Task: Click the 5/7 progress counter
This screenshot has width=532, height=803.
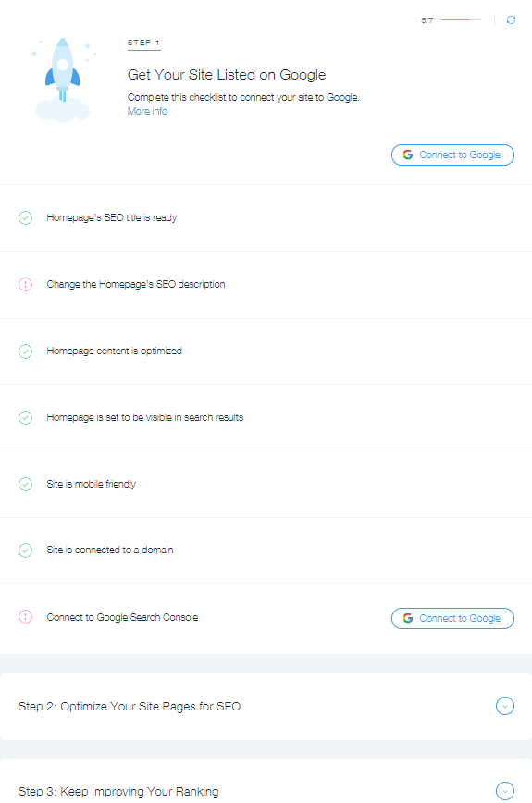Action: click(x=427, y=20)
